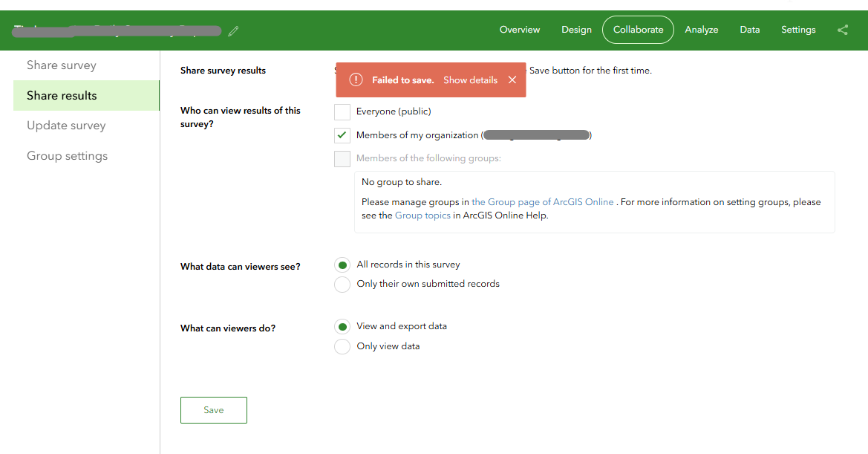Screen dimensions: 868x454
Task: Open the Overview tab
Action: pos(519,30)
